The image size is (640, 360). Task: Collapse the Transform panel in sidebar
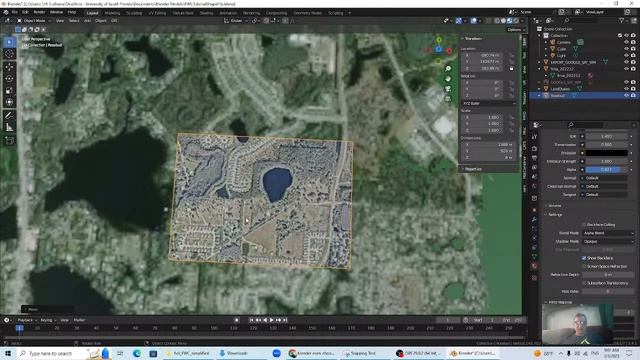pyautogui.click(x=473, y=39)
